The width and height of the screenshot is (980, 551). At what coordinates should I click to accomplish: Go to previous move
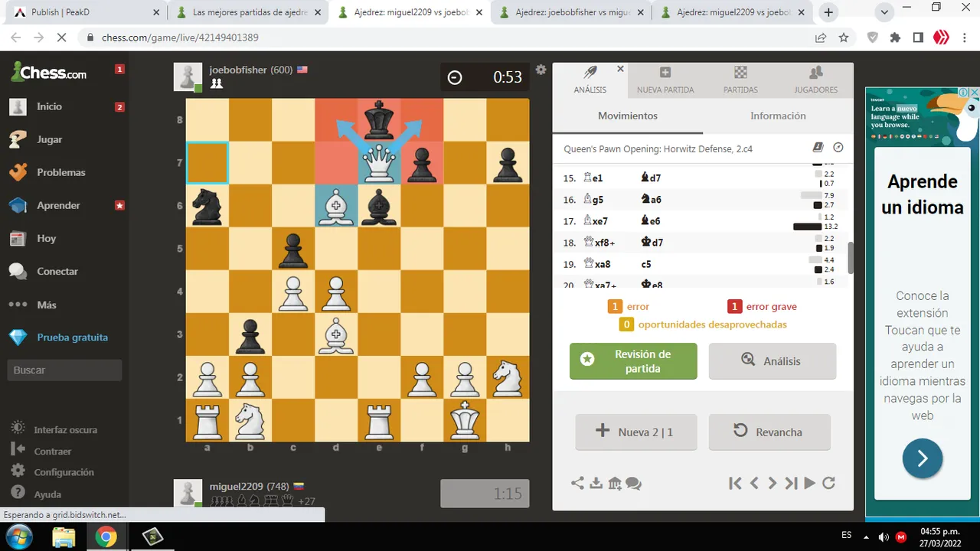click(x=754, y=483)
